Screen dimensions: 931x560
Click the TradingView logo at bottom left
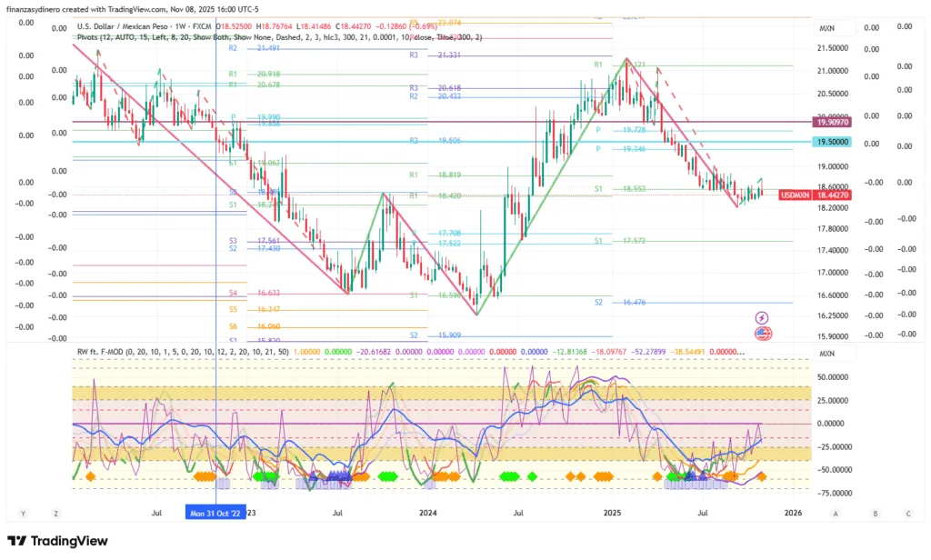click(57, 541)
